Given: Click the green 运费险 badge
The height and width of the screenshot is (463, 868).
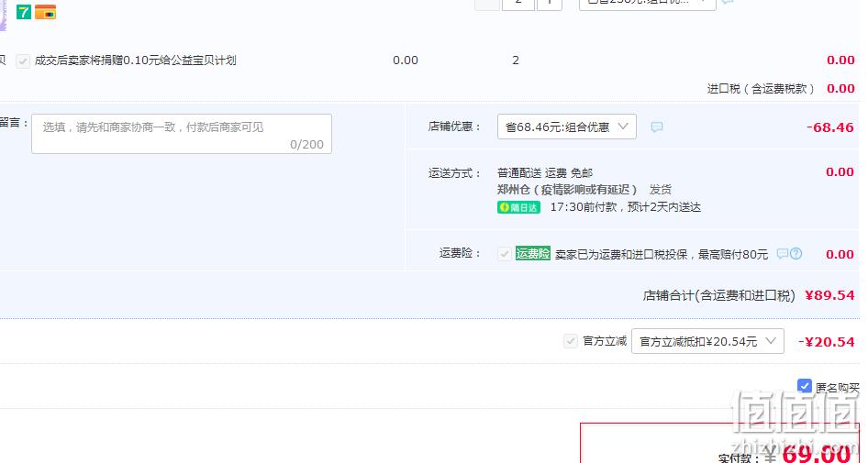Looking at the screenshot, I should [x=532, y=253].
